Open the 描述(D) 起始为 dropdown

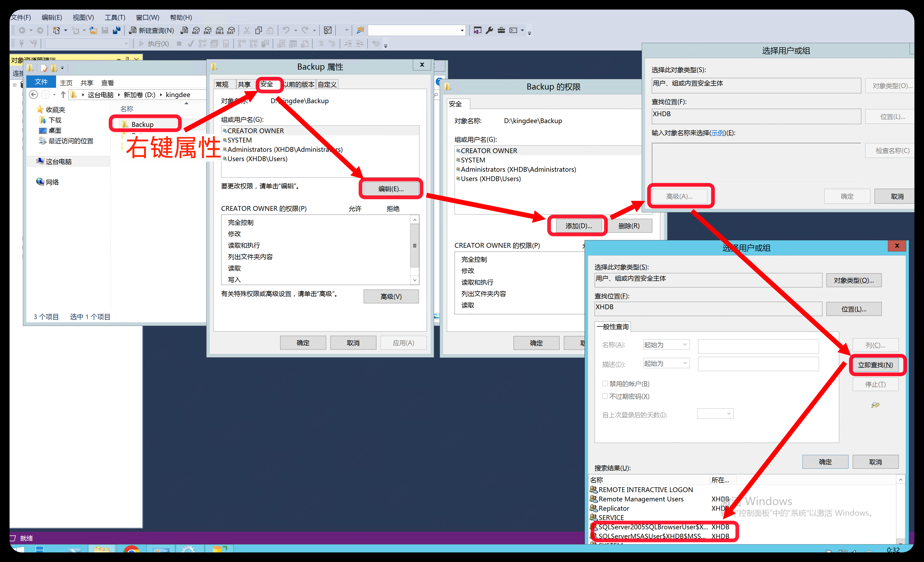(666, 363)
